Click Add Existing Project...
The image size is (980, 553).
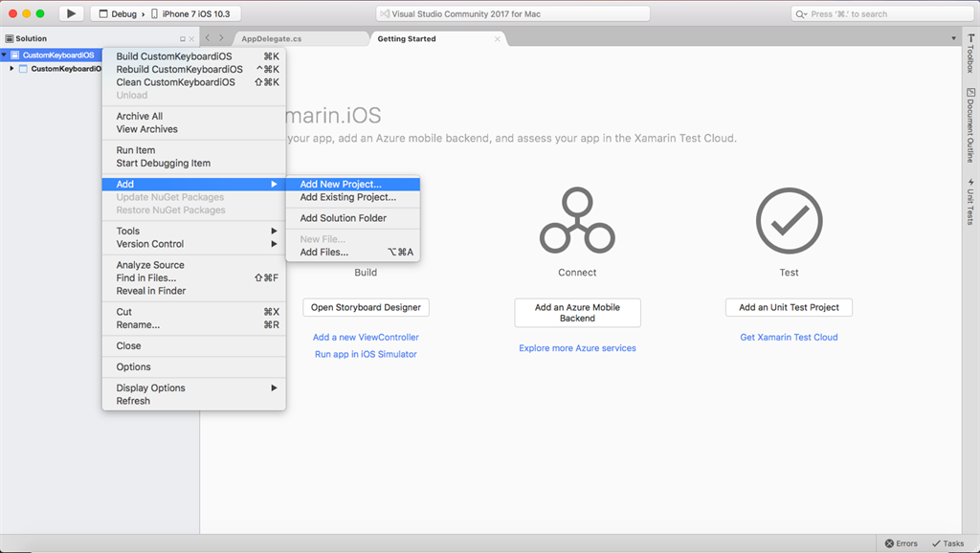(x=352, y=197)
